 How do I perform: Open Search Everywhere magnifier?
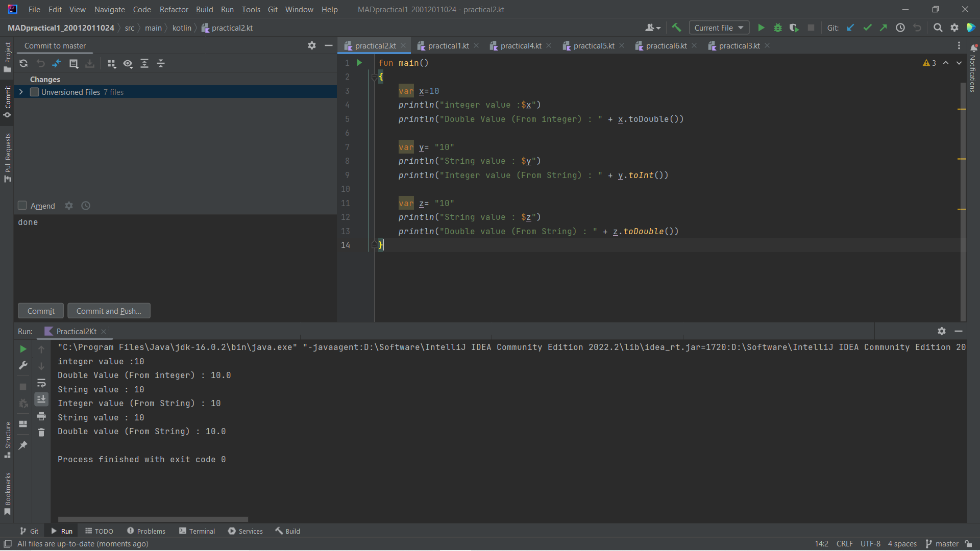pyautogui.click(x=938, y=28)
